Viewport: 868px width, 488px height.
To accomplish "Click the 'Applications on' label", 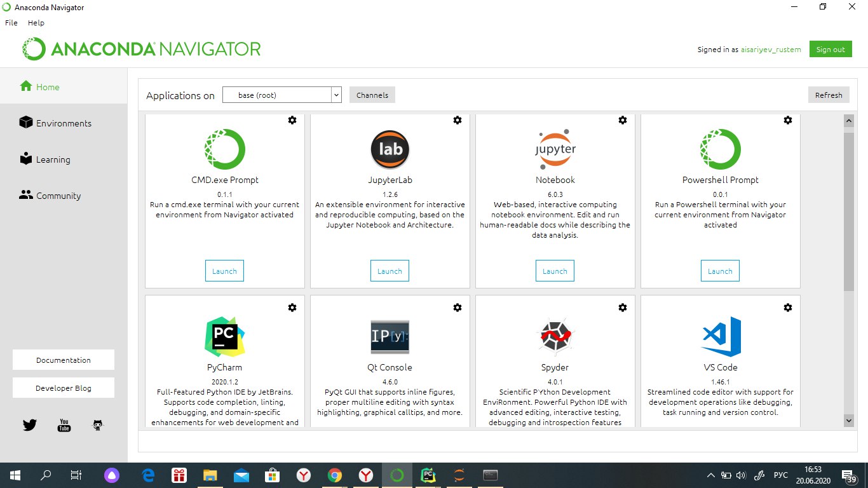I will (x=180, y=96).
